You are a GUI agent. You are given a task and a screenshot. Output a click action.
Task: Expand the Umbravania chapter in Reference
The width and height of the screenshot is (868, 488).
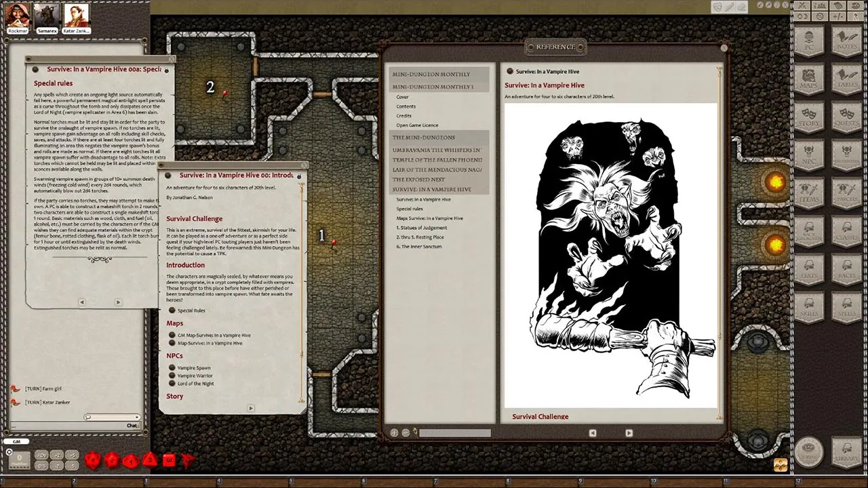pyautogui.click(x=439, y=150)
